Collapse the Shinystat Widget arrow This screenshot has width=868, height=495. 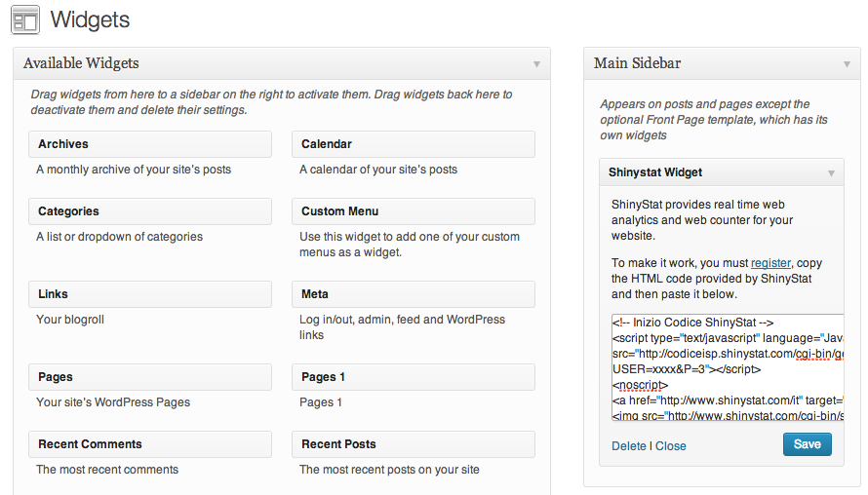tap(831, 173)
